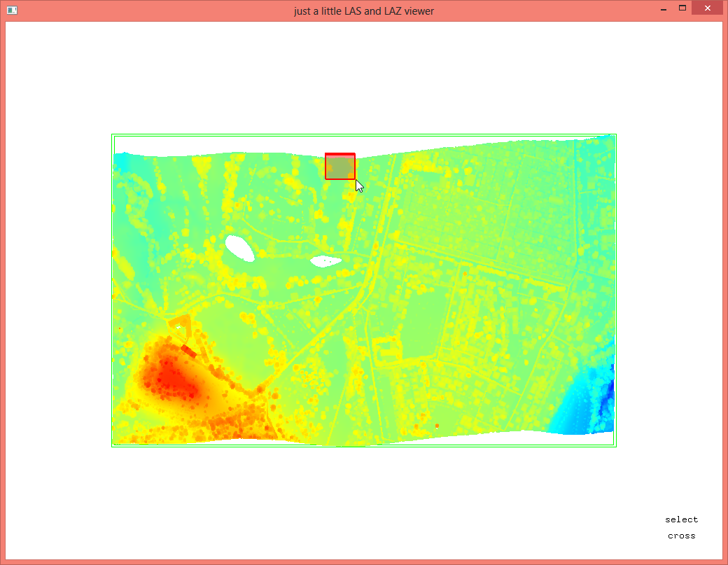Click the "select" tool label

(x=681, y=519)
